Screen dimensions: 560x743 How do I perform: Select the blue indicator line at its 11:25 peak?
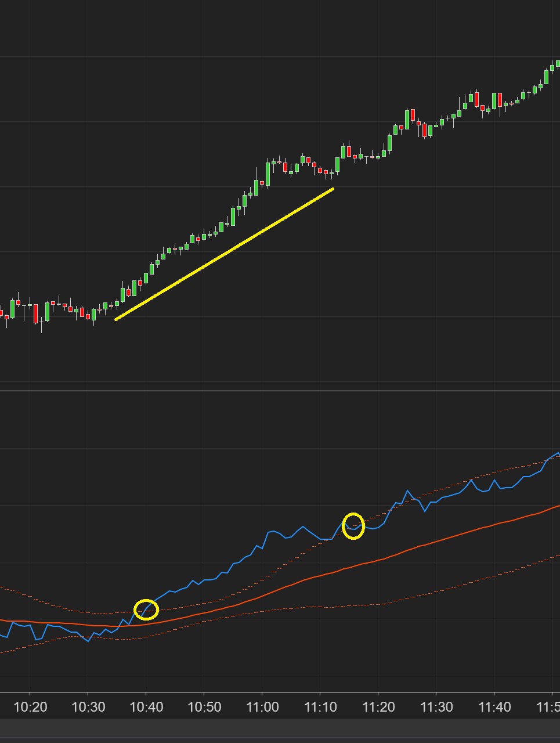407,491
